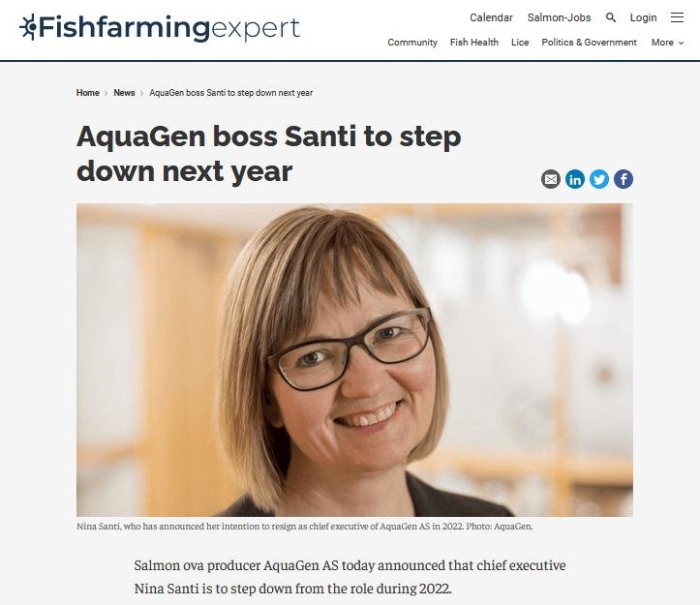Image resolution: width=700 pixels, height=605 pixels.
Task: Expand the More dropdown menu
Action: pyautogui.click(x=667, y=43)
